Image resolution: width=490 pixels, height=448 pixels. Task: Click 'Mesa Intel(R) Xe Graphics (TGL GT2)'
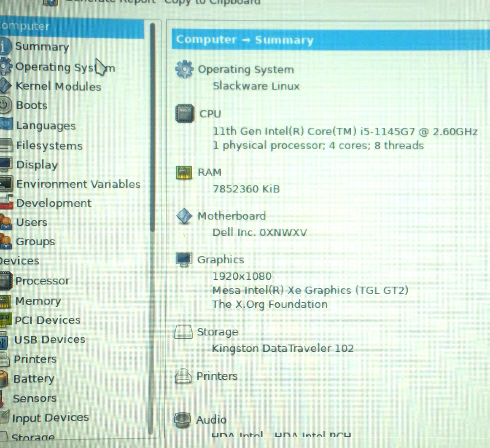(x=310, y=290)
